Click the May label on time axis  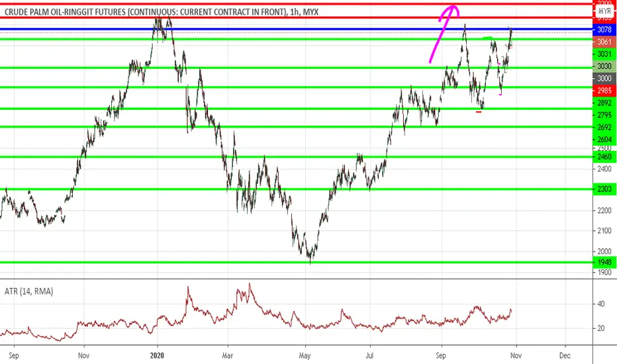305,355
